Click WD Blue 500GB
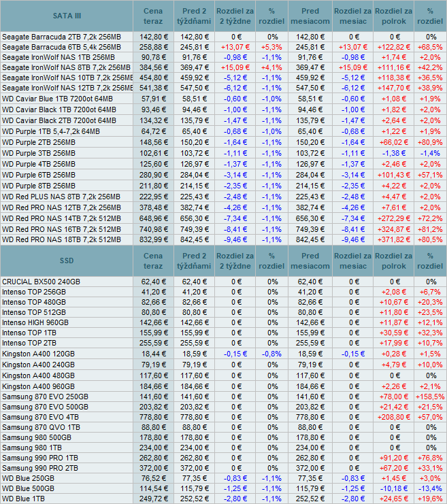Image resolution: width=447 pixels, height=504 pixels. 28,489
